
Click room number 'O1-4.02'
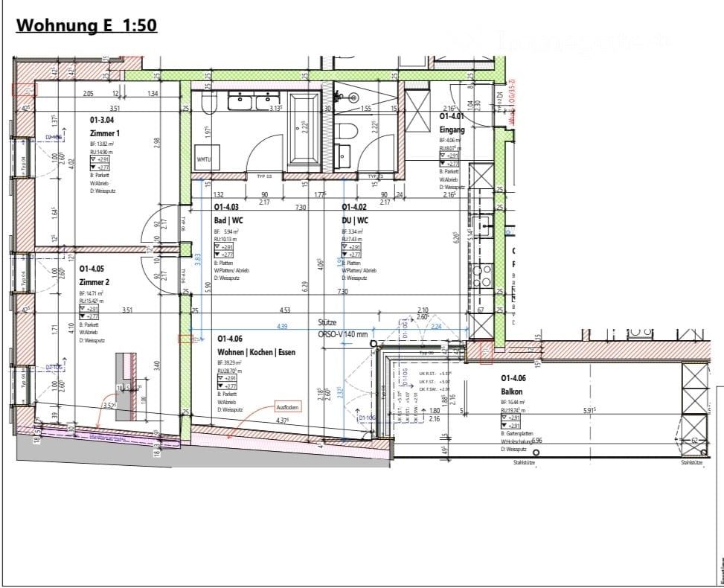click(x=354, y=207)
